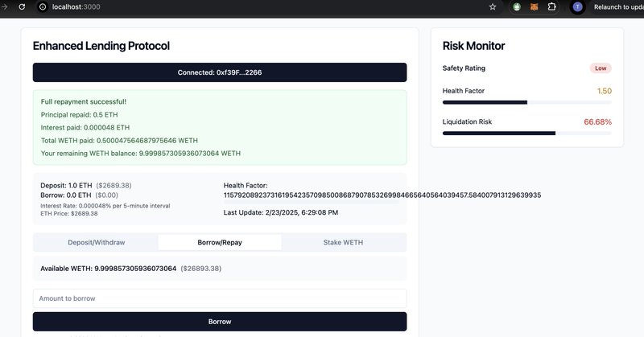Bookmark this page with the star icon

493,6
